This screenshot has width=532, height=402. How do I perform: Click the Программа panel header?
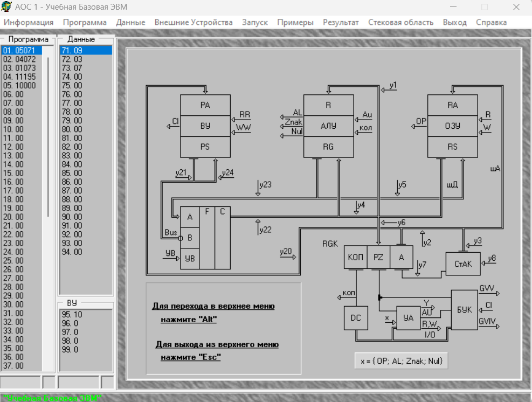(28, 39)
